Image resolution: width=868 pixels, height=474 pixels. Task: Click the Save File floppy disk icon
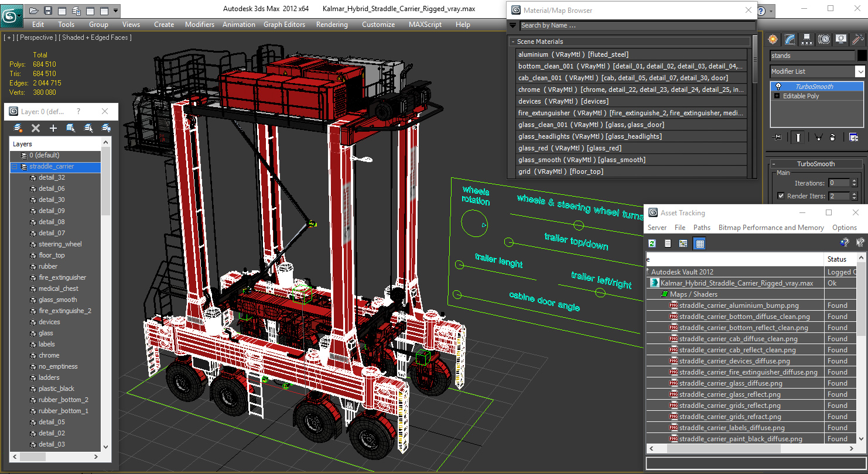click(48, 11)
